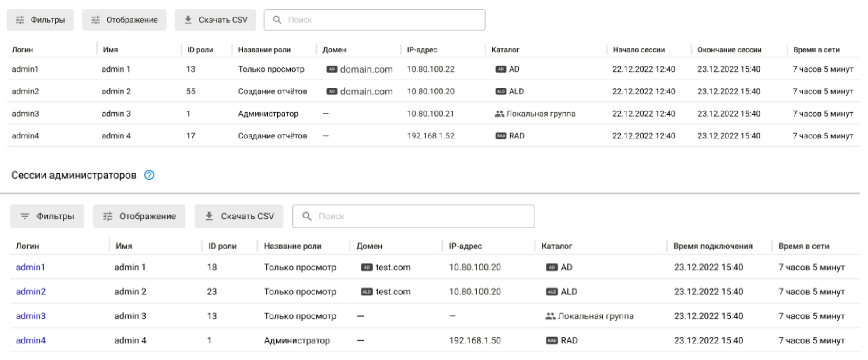Click the ALD catalog icon in upper table
Image resolution: width=868 pixels, height=360 pixels.
tap(500, 91)
